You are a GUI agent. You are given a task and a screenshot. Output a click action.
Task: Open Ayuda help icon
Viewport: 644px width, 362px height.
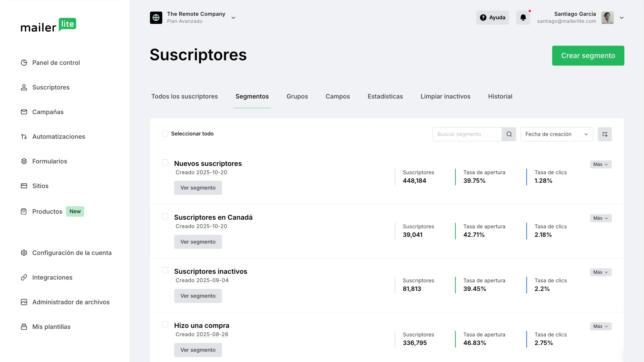coord(483,18)
